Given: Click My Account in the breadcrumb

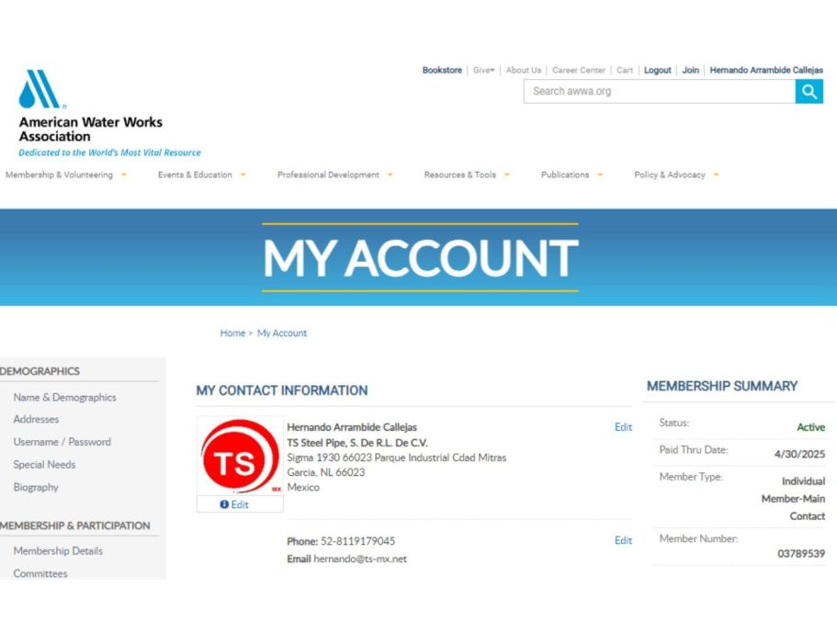Looking at the screenshot, I should click(282, 333).
